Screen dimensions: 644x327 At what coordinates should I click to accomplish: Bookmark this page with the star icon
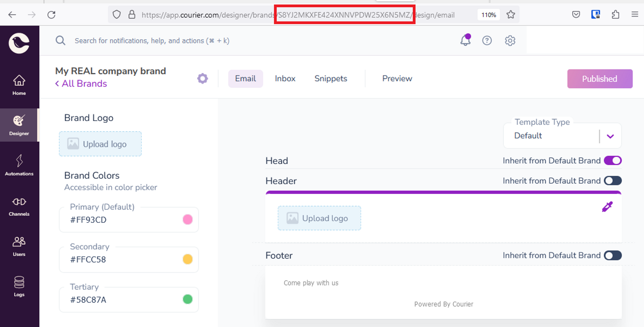[511, 14]
